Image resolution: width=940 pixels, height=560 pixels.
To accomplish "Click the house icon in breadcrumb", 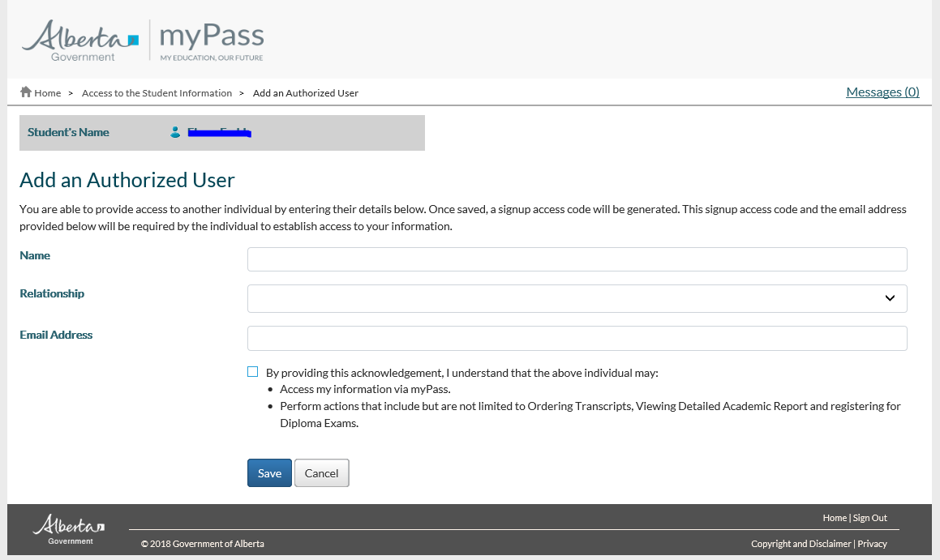I will point(26,92).
